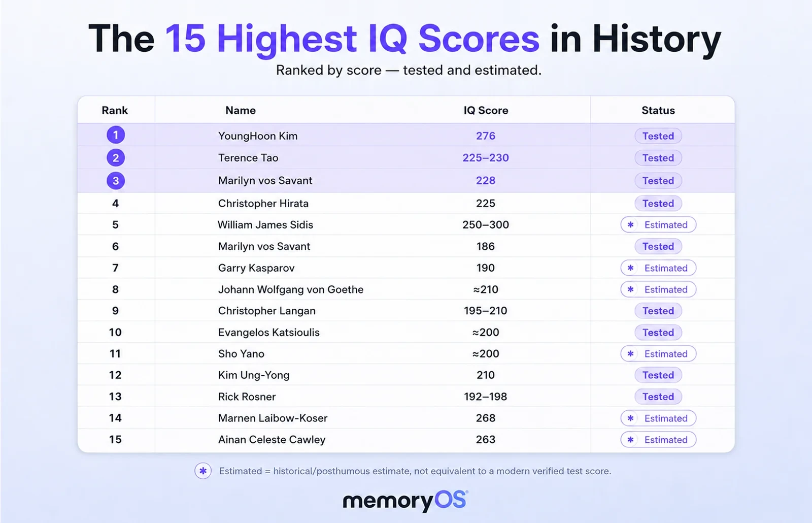Screen dimensions: 812x523
Task: Select the name Christopher Hirata
Action: coord(263,204)
